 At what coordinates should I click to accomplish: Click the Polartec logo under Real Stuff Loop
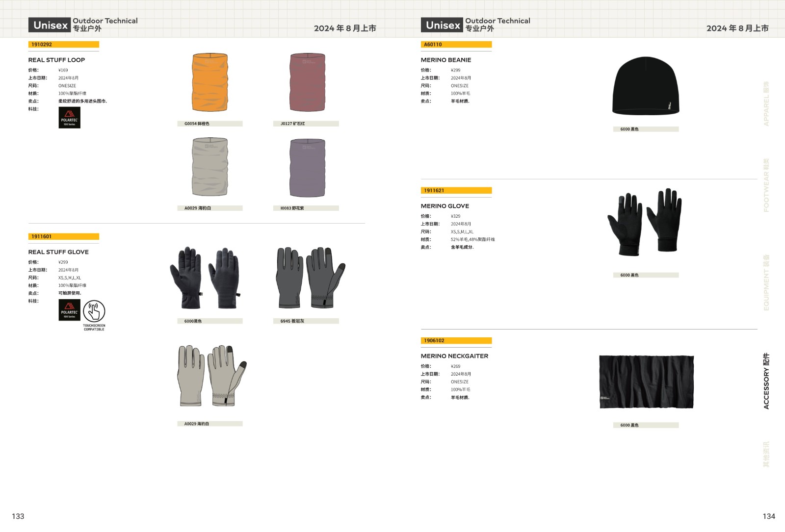69,118
